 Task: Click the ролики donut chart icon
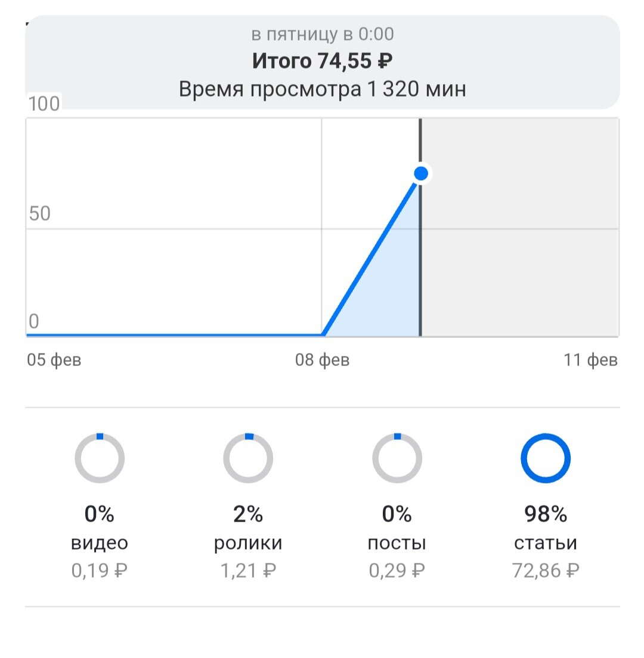[x=248, y=458]
